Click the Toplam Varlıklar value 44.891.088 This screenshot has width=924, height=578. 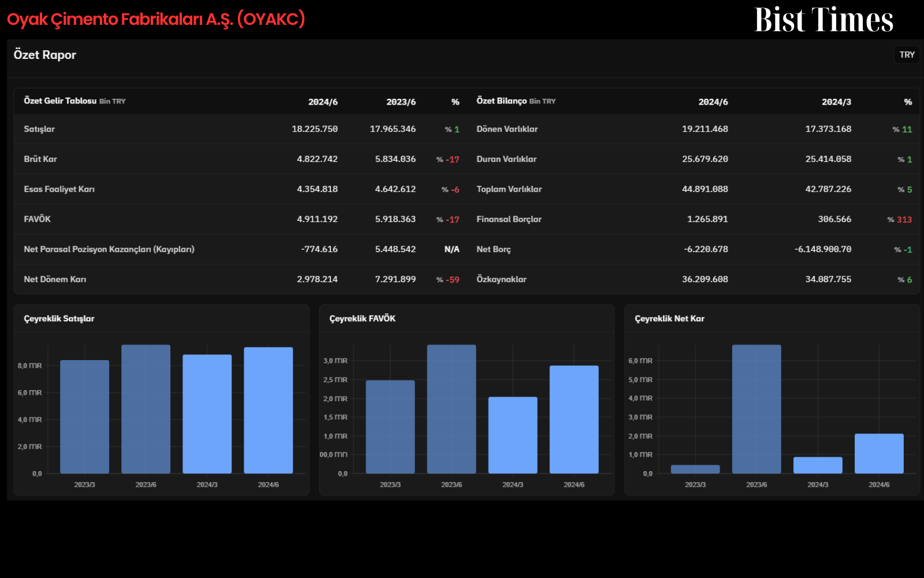point(705,189)
